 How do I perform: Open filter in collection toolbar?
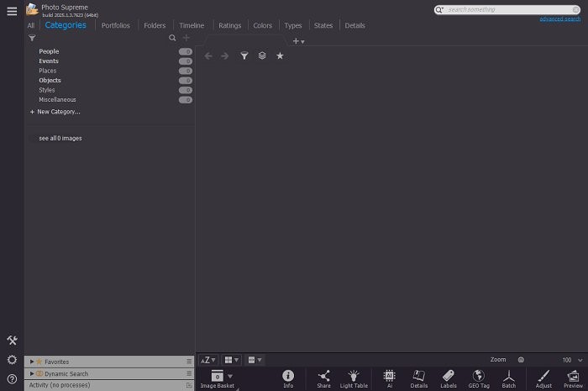click(x=244, y=55)
